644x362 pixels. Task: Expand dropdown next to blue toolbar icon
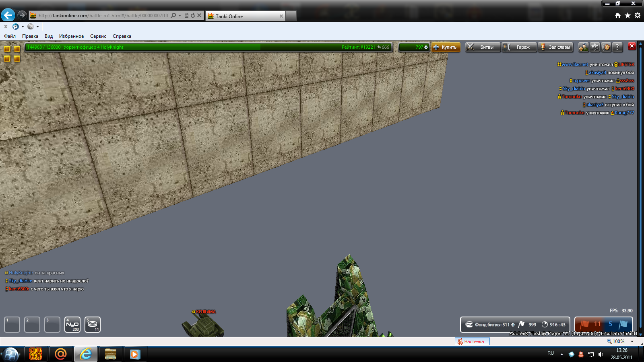click(23, 27)
